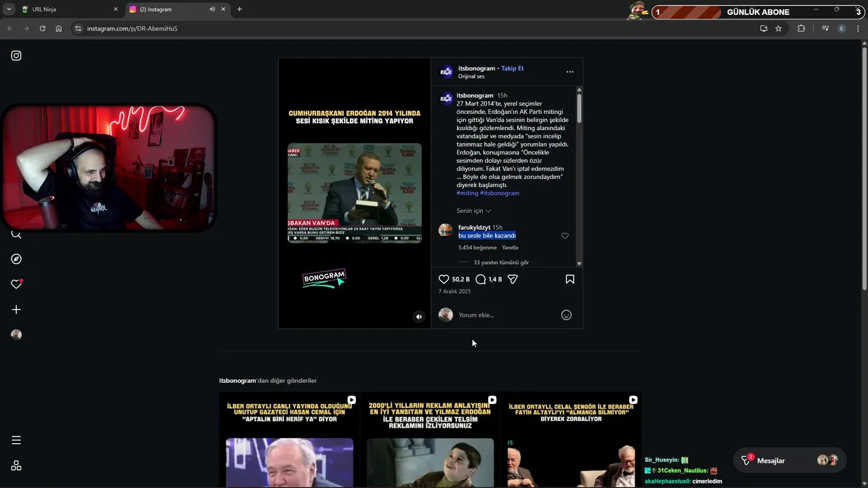
Task: Open the Celal Şengör Fatih Altaylı thumbnail
Action: 572,441
